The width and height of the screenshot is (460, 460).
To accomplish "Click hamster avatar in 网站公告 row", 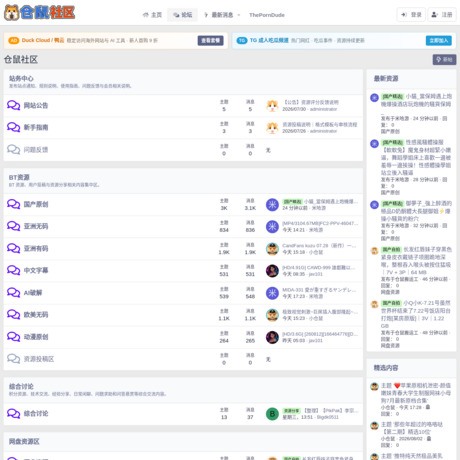I will [272, 106].
